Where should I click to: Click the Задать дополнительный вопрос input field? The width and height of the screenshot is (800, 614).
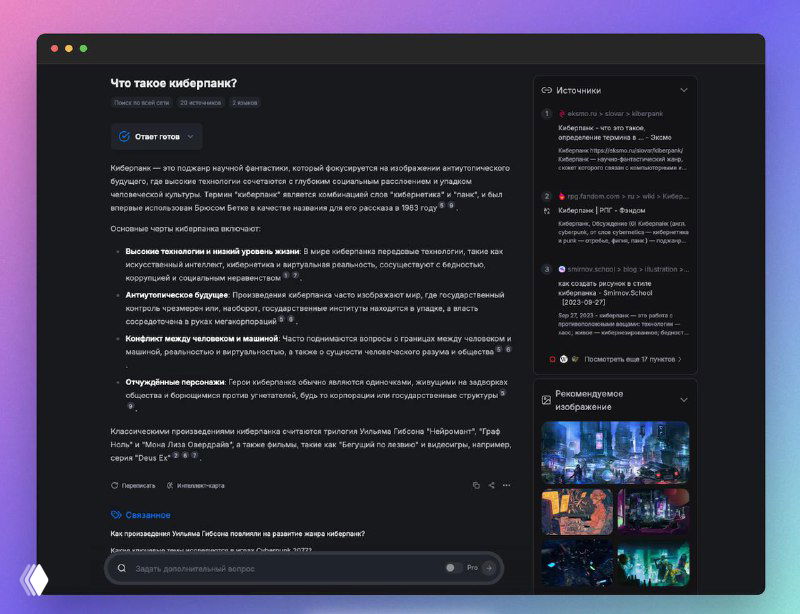(280, 568)
